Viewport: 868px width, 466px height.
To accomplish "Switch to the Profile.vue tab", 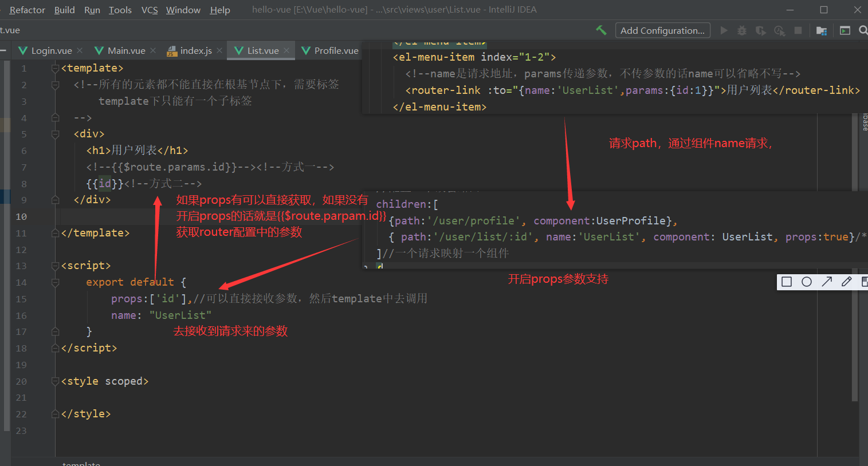I will click(330, 50).
